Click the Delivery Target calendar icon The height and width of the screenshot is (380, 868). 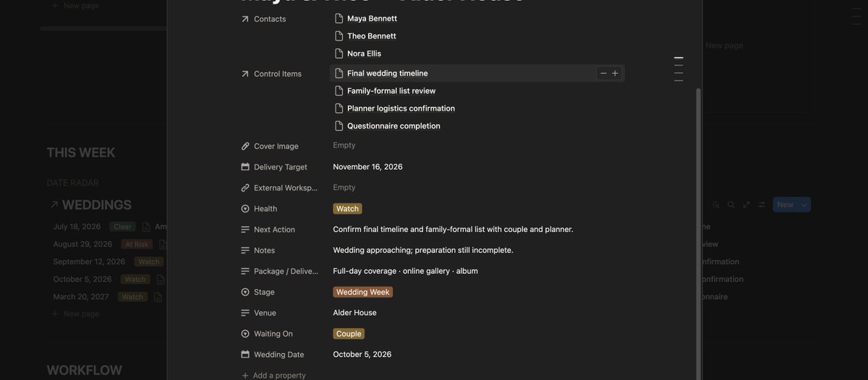coord(245,167)
